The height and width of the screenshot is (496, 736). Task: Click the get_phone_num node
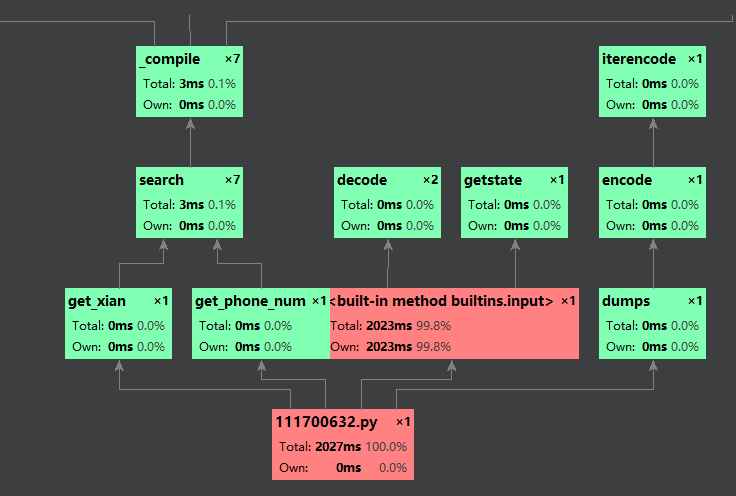click(260, 322)
